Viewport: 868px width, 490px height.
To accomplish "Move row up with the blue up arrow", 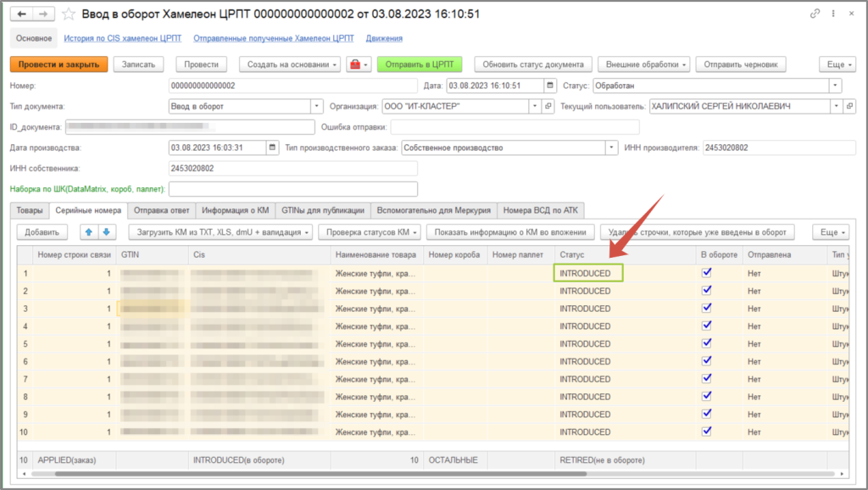I will point(88,232).
